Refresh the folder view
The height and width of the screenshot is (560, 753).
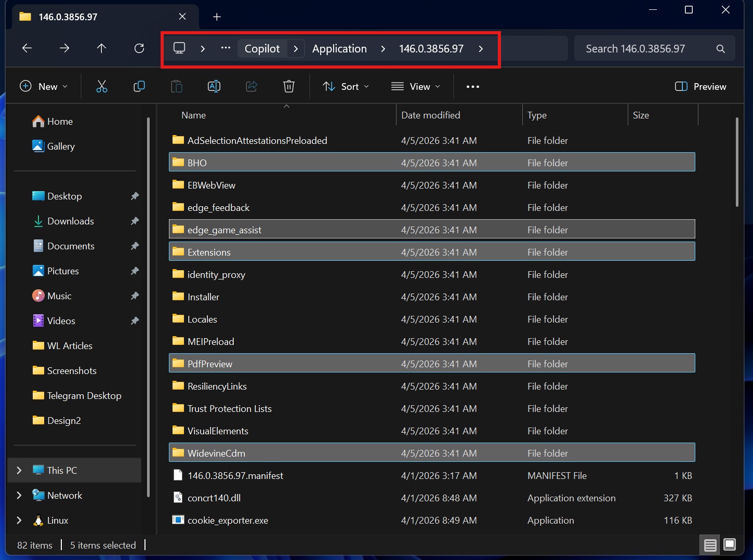pyautogui.click(x=139, y=48)
